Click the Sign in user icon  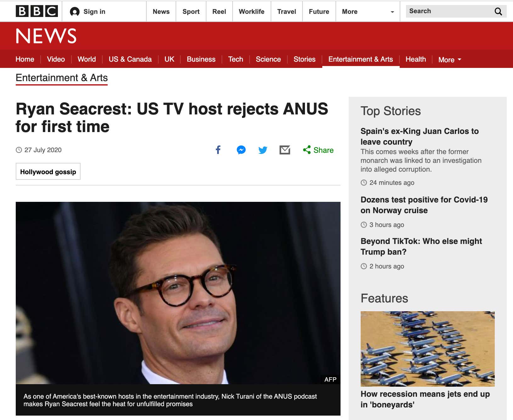(75, 12)
